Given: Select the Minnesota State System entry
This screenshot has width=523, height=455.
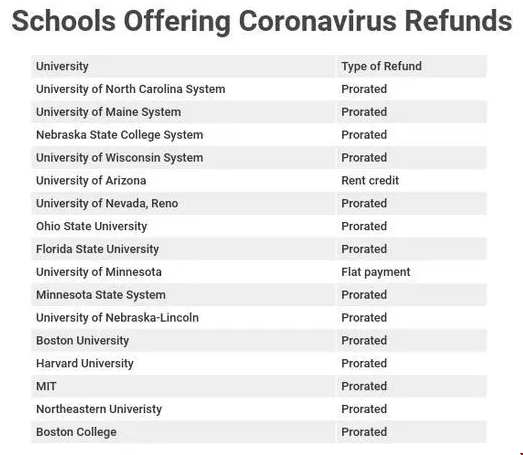Looking at the screenshot, I should point(101,295).
